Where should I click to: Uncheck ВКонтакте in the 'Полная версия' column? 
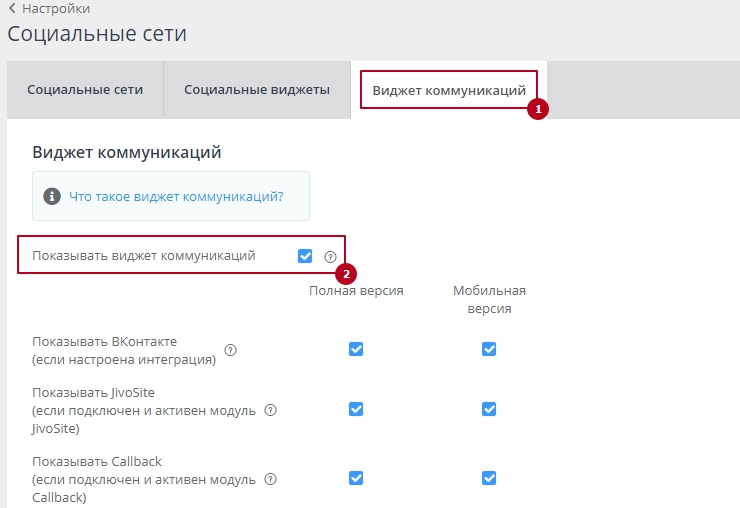click(355, 349)
